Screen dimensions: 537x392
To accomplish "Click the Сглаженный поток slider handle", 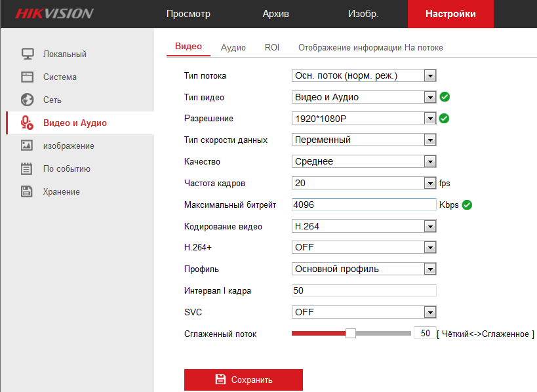I will click(351, 333).
